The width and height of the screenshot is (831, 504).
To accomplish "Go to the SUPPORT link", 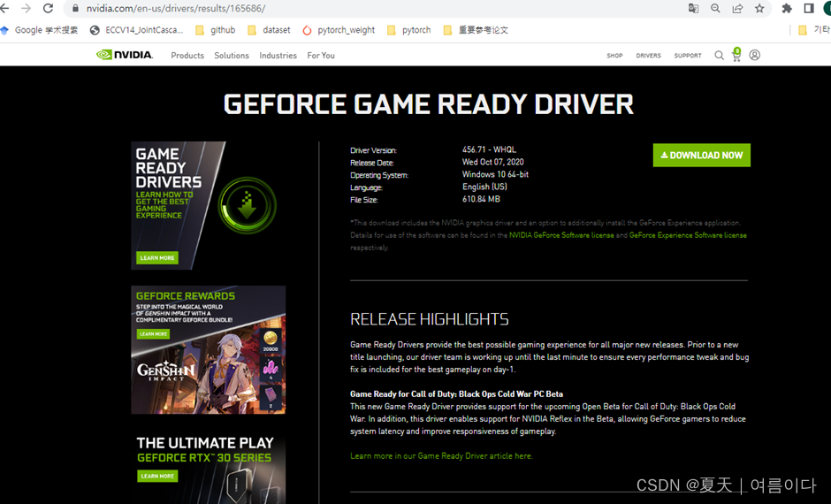I will (x=688, y=55).
